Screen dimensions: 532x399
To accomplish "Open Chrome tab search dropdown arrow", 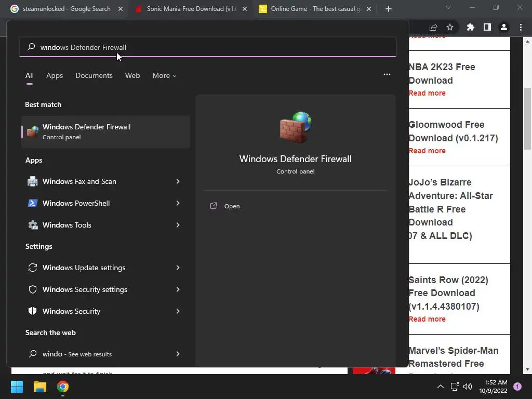I will (x=448, y=7).
